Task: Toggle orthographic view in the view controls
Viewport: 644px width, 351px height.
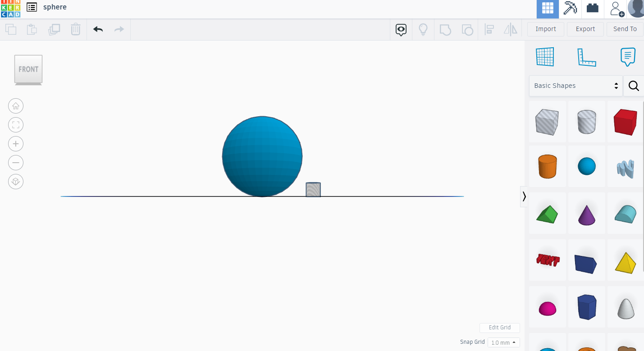Action: point(16,182)
